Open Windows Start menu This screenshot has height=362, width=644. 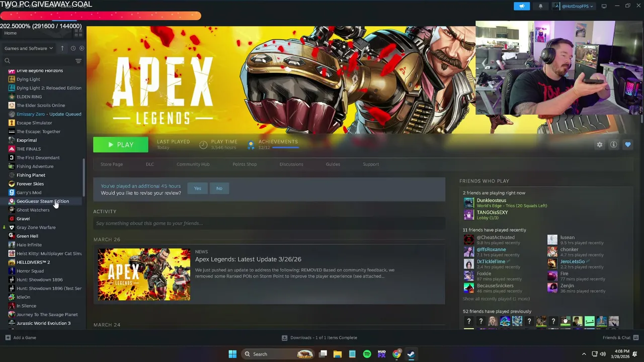pyautogui.click(x=232, y=354)
